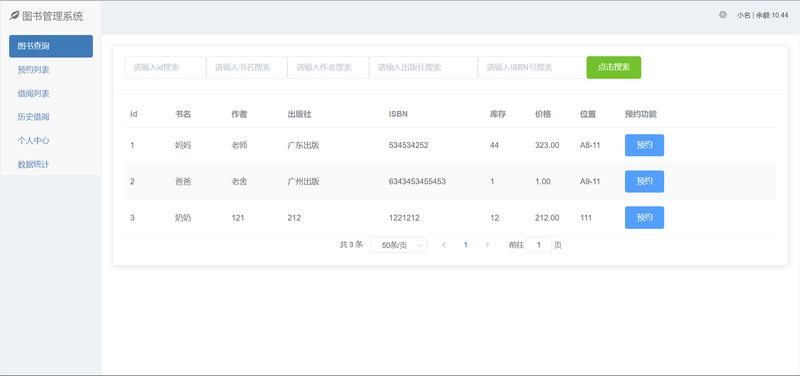Go to previous page arrow

point(444,245)
